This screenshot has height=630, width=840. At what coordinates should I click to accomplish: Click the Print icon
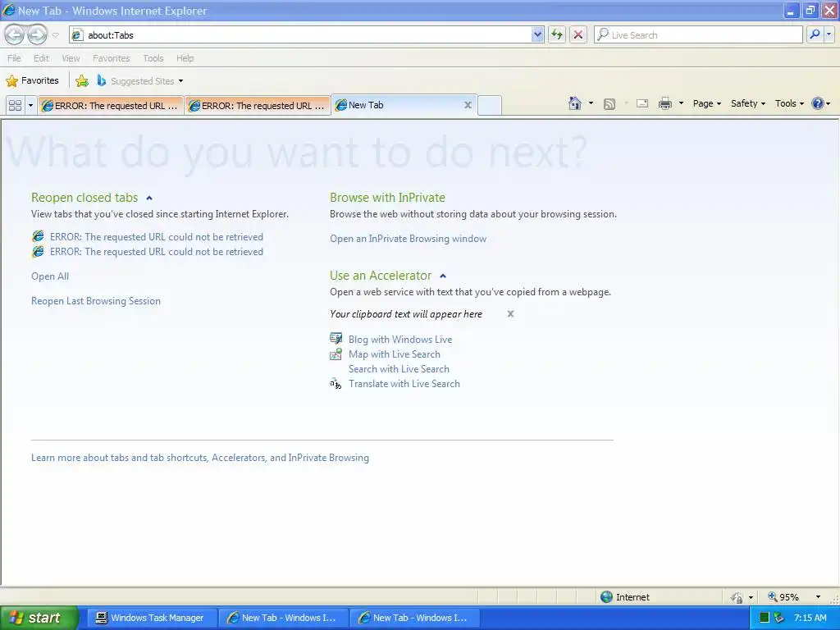point(664,103)
